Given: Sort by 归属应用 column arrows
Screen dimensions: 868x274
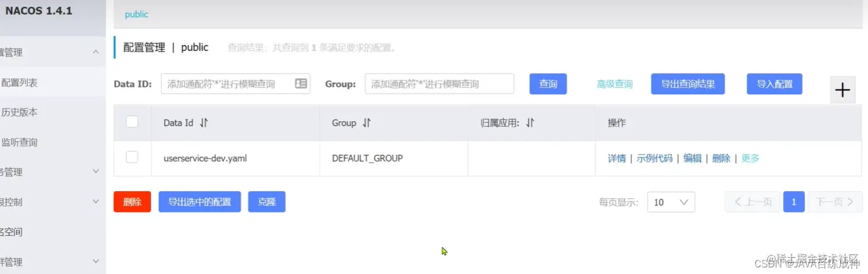Looking at the screenshot, I should 530,123.
